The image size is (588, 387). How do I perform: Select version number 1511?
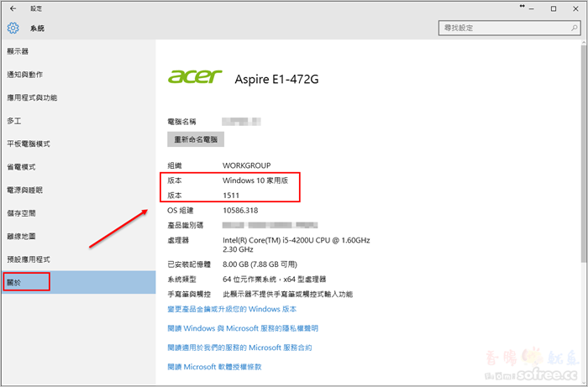click(x=231, y=196)
